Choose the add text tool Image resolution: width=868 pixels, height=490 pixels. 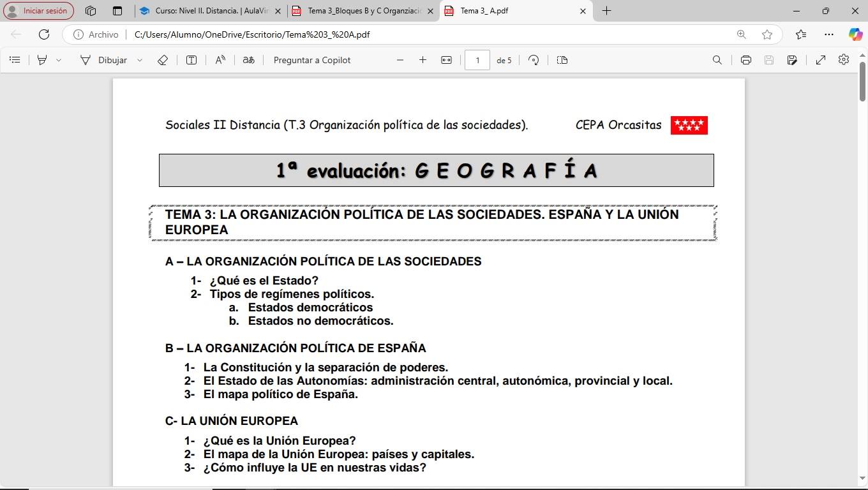click(x=191, y=60)
